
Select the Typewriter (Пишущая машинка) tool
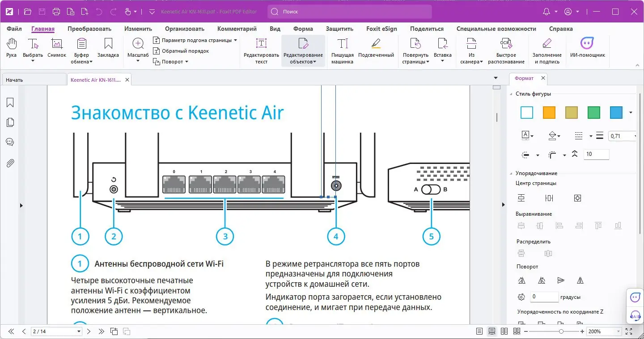(x=343, y=51)
